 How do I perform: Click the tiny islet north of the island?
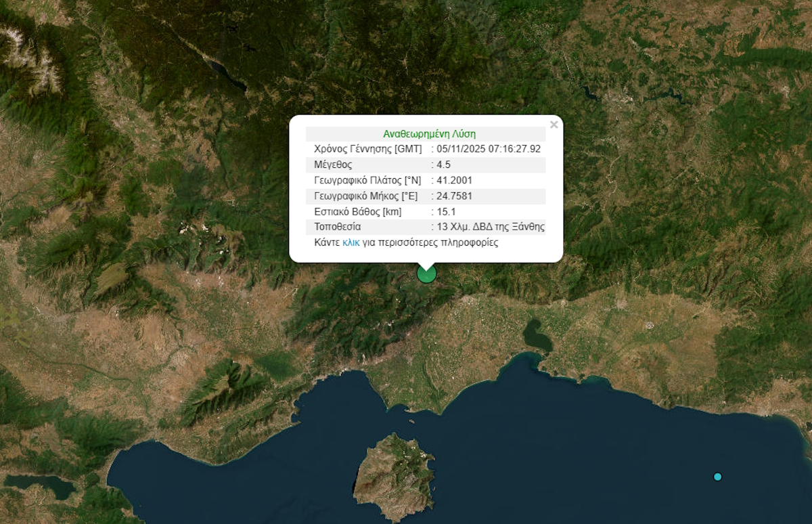click(411, 421)
